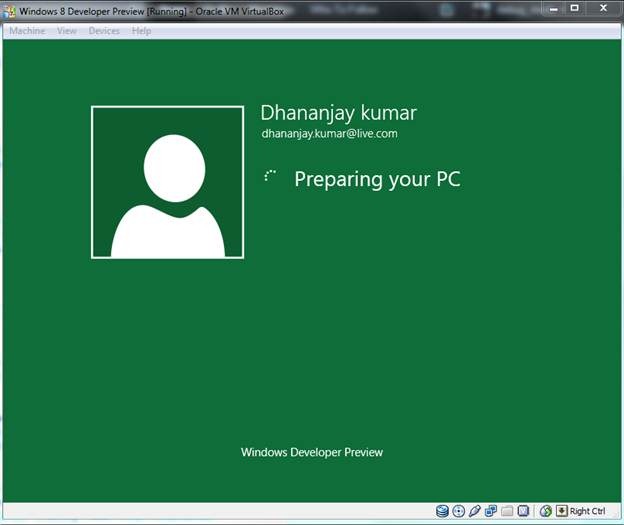Click the Dhananjay kumar user name

point(338,112)
